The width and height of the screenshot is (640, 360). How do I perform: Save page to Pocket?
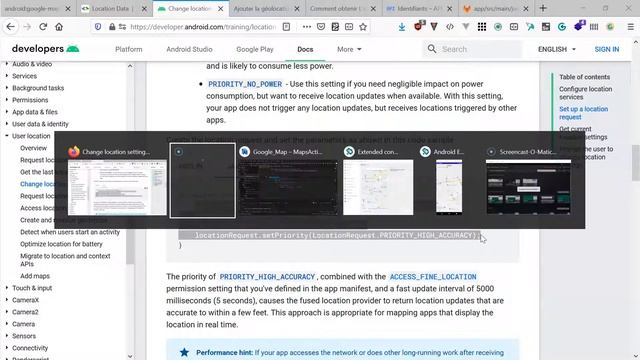(321, 27)
